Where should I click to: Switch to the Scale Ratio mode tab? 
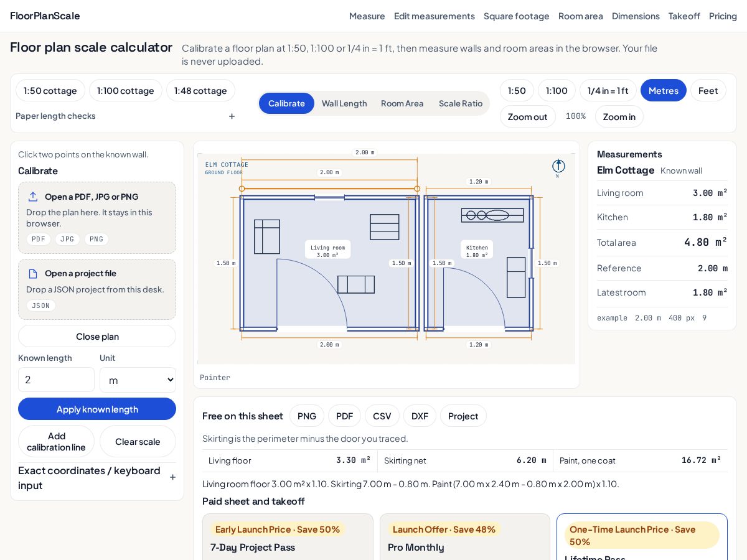[461, 103]
